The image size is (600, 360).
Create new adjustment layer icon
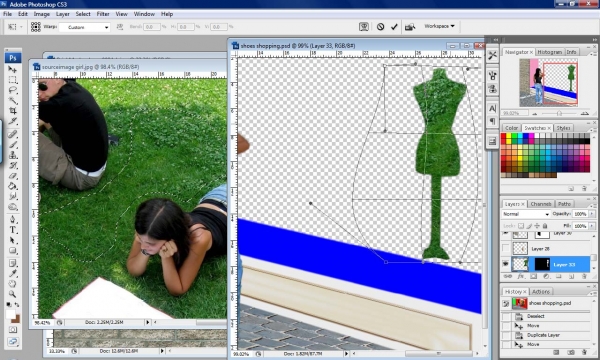(x=546, y=276)
